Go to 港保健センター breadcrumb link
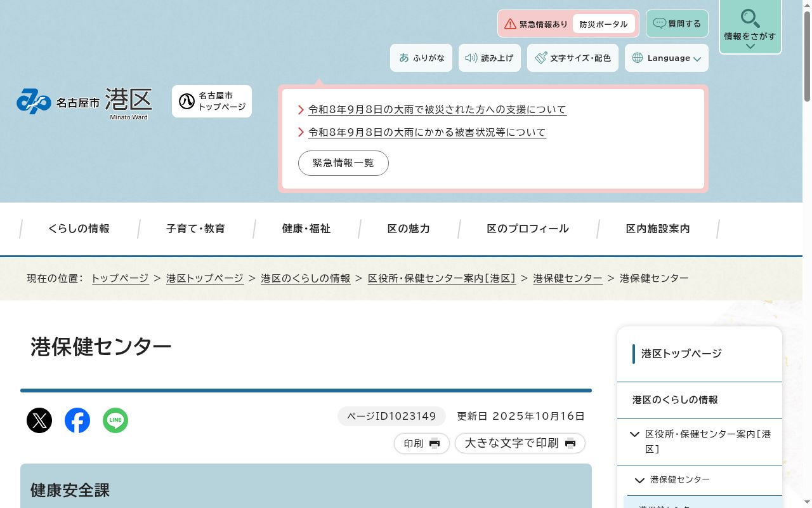 [568, 278]
